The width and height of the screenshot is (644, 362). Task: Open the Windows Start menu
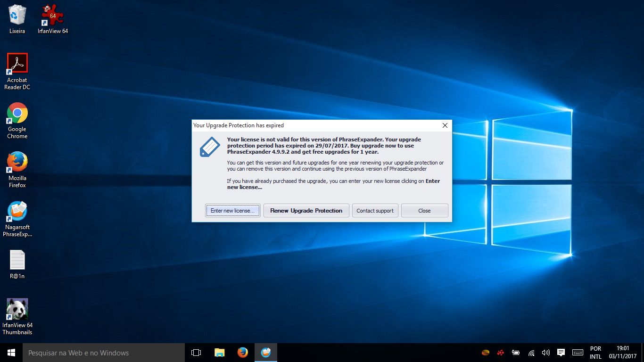coord(11,353)
